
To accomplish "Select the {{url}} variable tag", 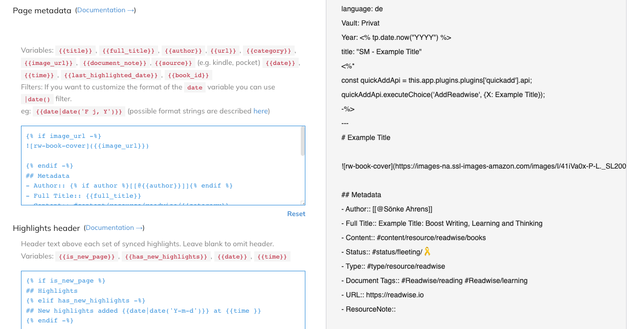I will 225,51.
